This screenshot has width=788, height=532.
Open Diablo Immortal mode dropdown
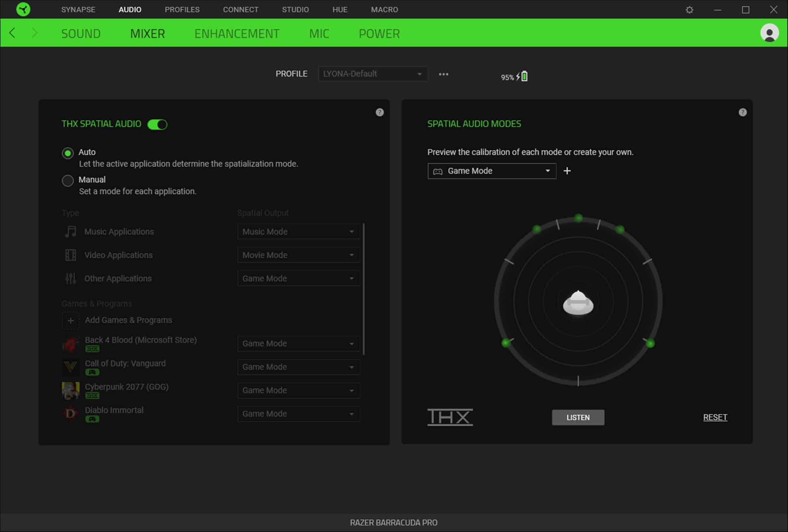tap(299, 414)
